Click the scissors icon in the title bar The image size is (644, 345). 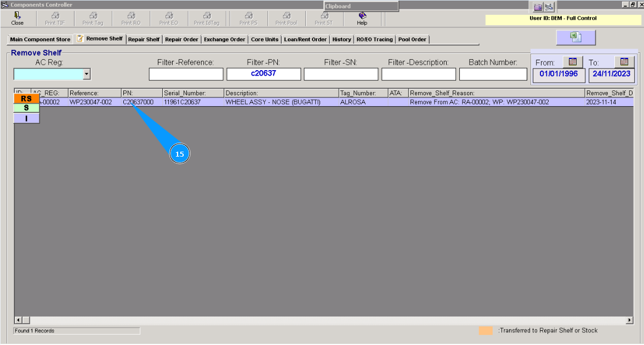549,7
